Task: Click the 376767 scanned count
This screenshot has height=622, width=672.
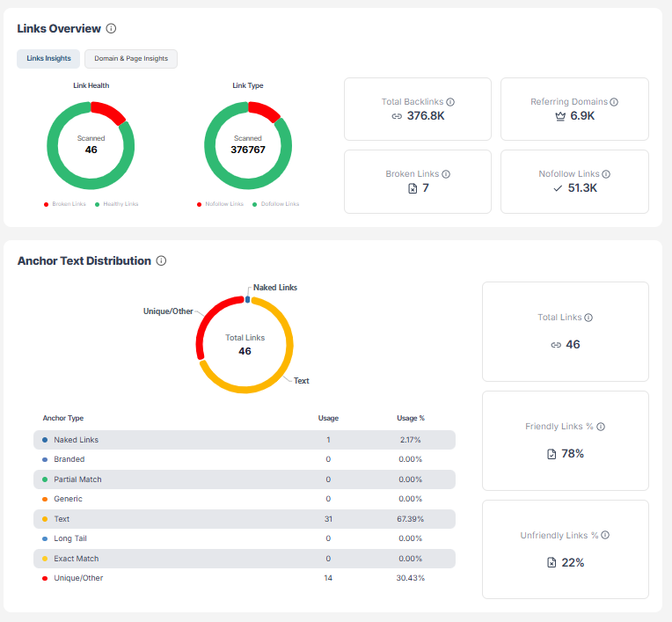Action: click(x=248, y=150)
